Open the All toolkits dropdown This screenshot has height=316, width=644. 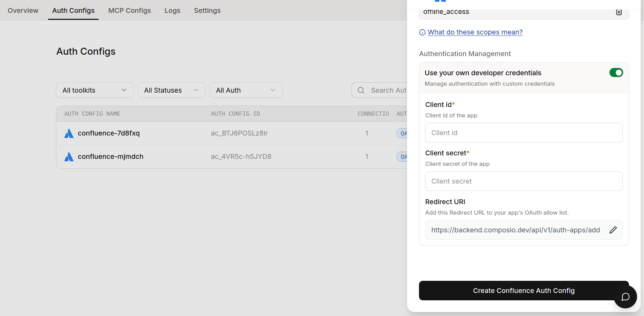tap(95, 90)
